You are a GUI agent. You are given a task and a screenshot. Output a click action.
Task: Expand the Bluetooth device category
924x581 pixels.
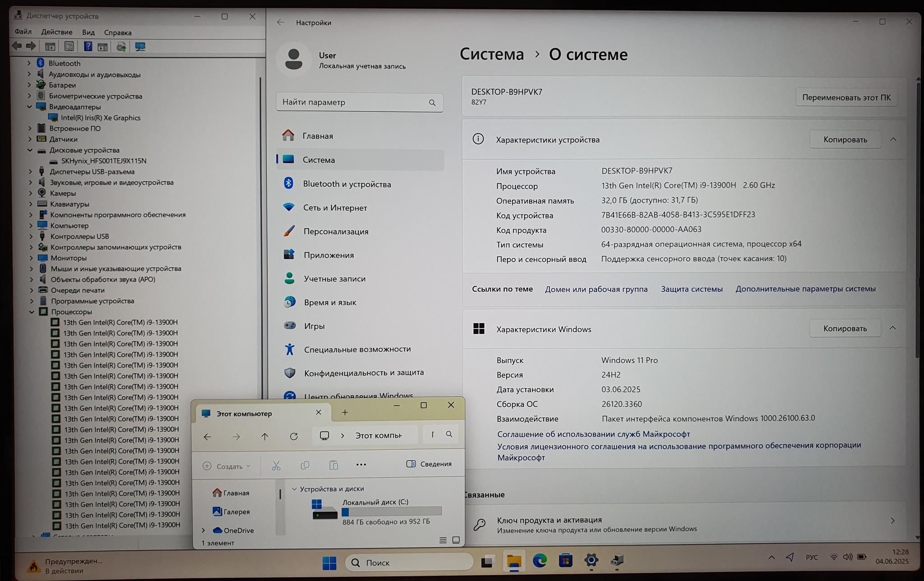(x=29, y=63)
